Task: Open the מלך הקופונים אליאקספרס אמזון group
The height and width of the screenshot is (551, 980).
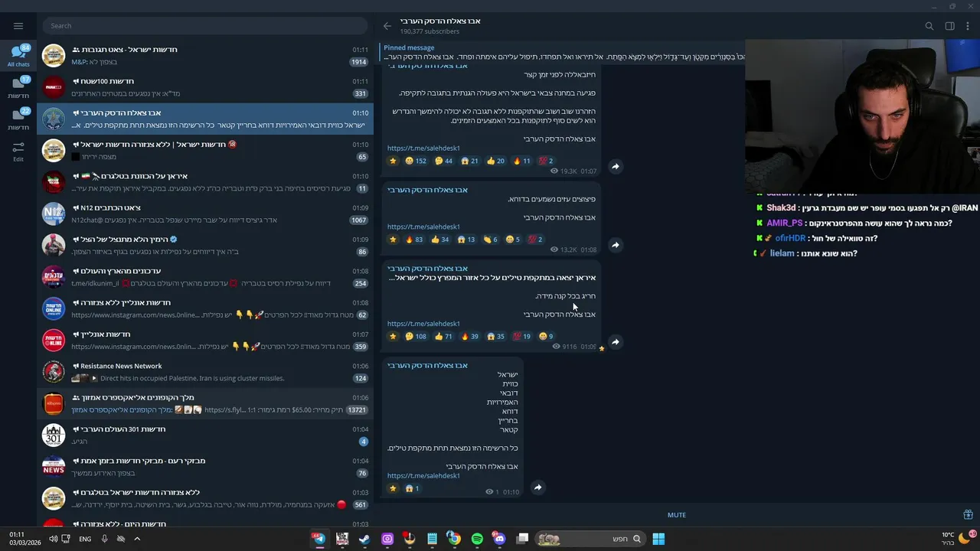Action: (x=205, y=403)
